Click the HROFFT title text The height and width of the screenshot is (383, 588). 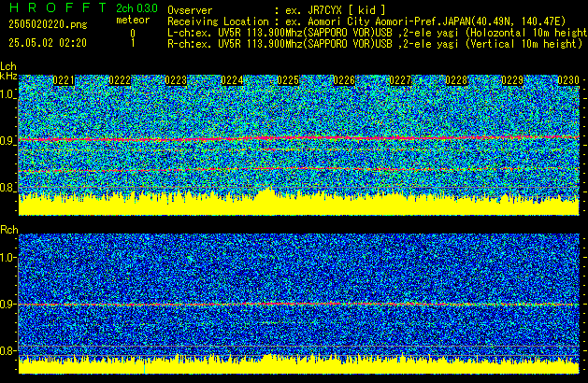tap(58, 7)
